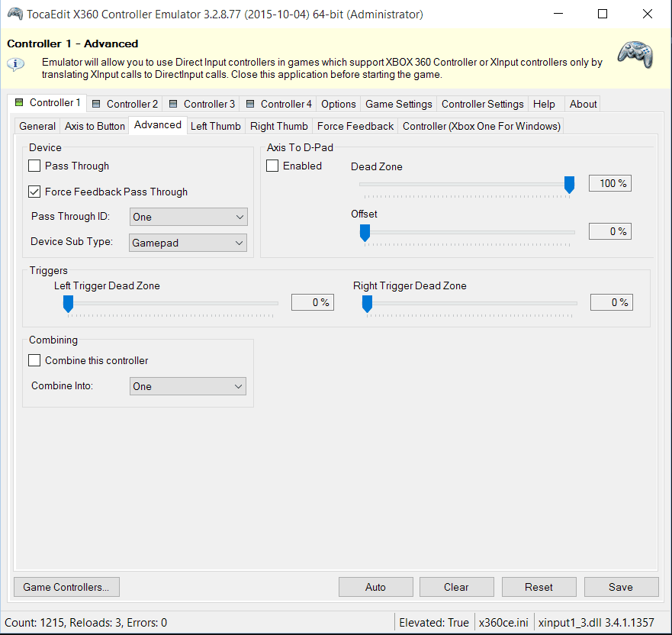Click the Dead Zone 100 % value field

pyautogui.click(x=610, y=183)
